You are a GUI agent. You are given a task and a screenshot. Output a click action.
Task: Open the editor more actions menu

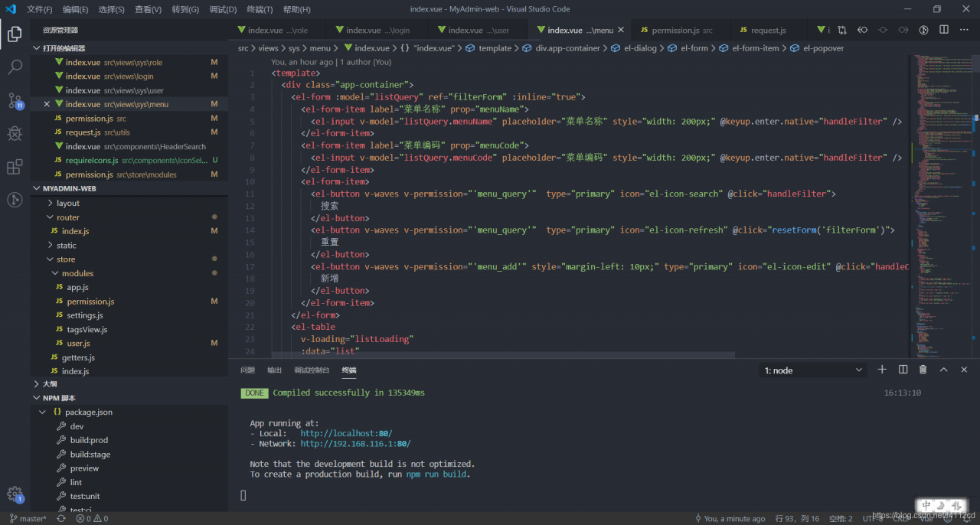(x=965, y=30)
